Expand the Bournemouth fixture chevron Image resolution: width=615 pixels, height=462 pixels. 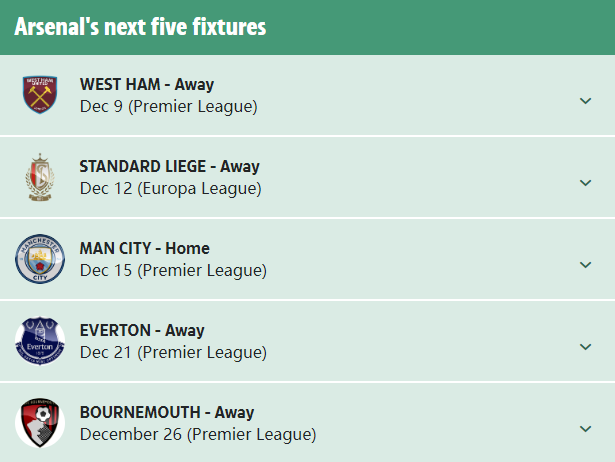click(586, 429)
